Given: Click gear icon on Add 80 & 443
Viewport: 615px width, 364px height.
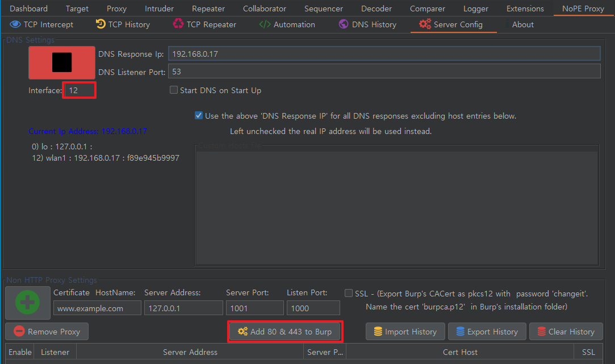Looking at the screenshot, I should click(243, 332).
